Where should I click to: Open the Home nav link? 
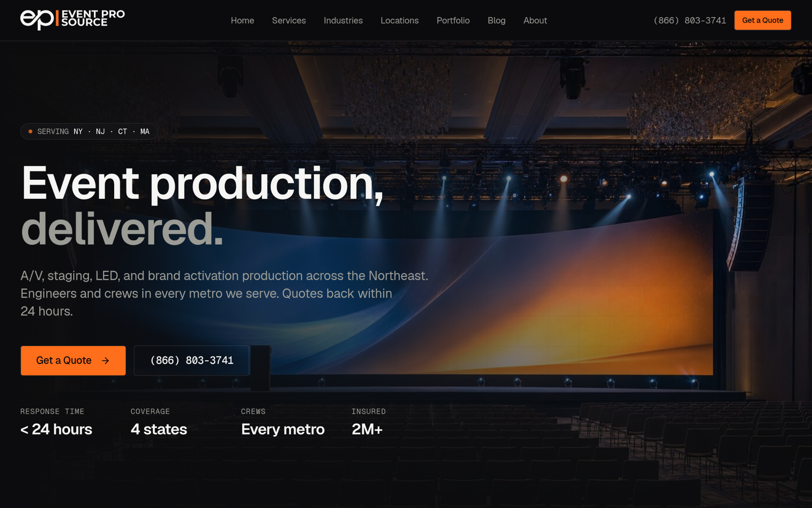(242, 20)
